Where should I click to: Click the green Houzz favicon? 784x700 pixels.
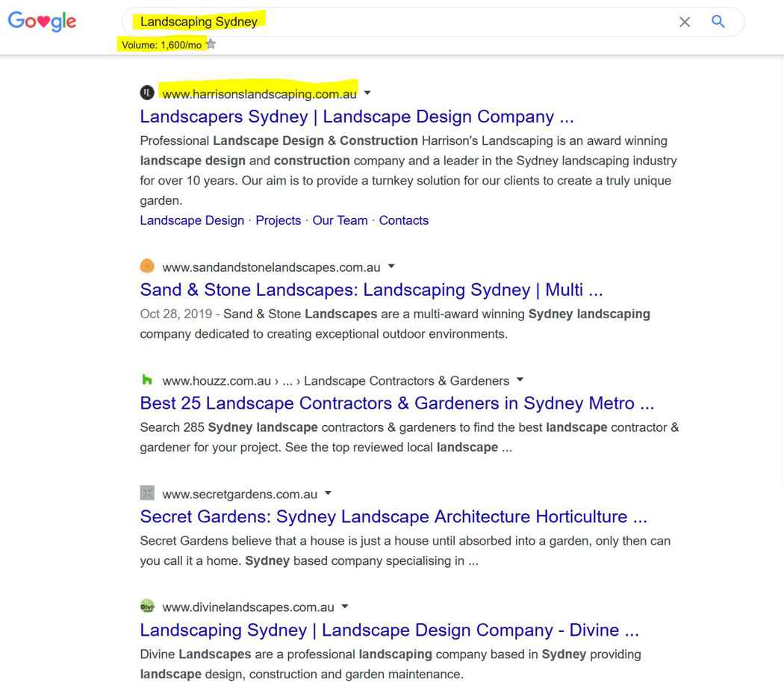tap(147, 379)
